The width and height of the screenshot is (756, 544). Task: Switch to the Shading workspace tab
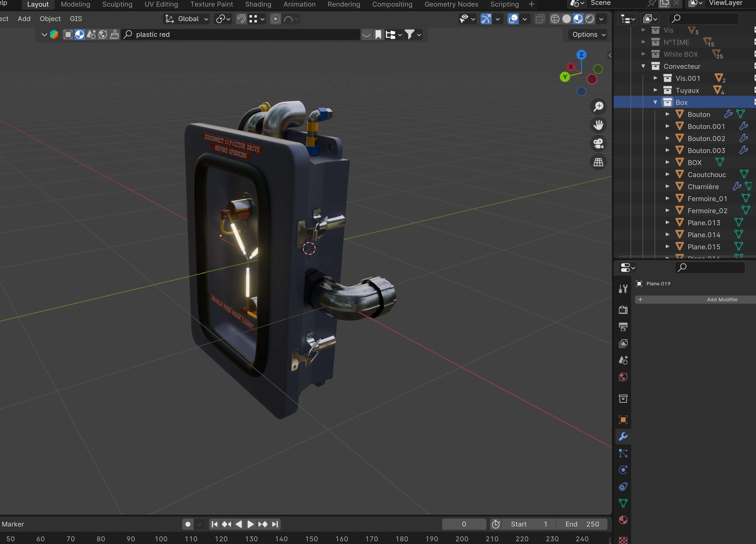(x=258, y=4)
